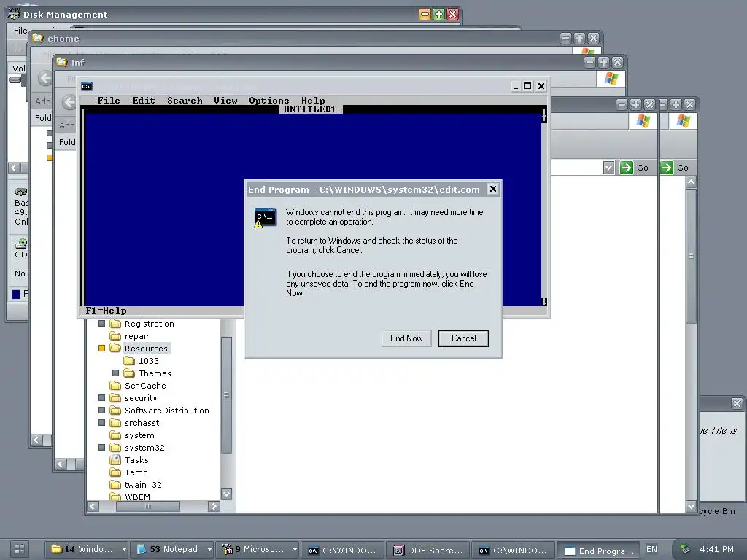This screenshot has width=747, height=560.
Task: Select the Themes folder
Action: click(x=155, y=373)
